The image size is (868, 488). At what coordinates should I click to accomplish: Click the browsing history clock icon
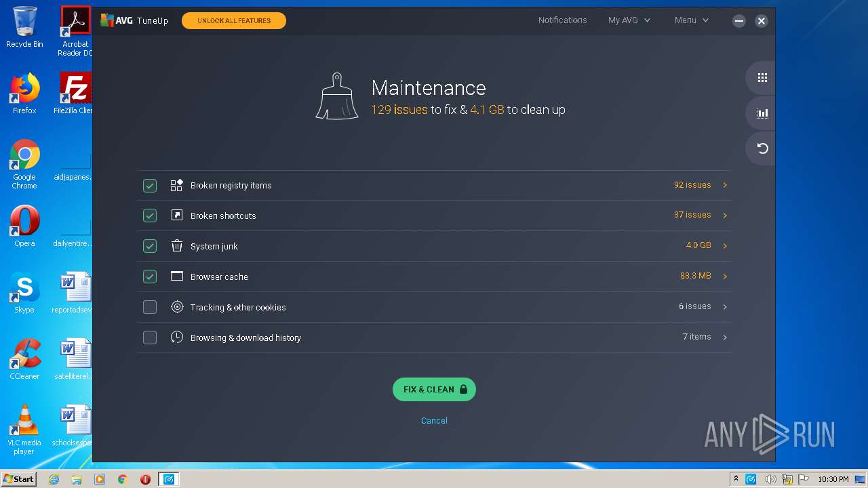pyautogui.click(x=177, y=338)
